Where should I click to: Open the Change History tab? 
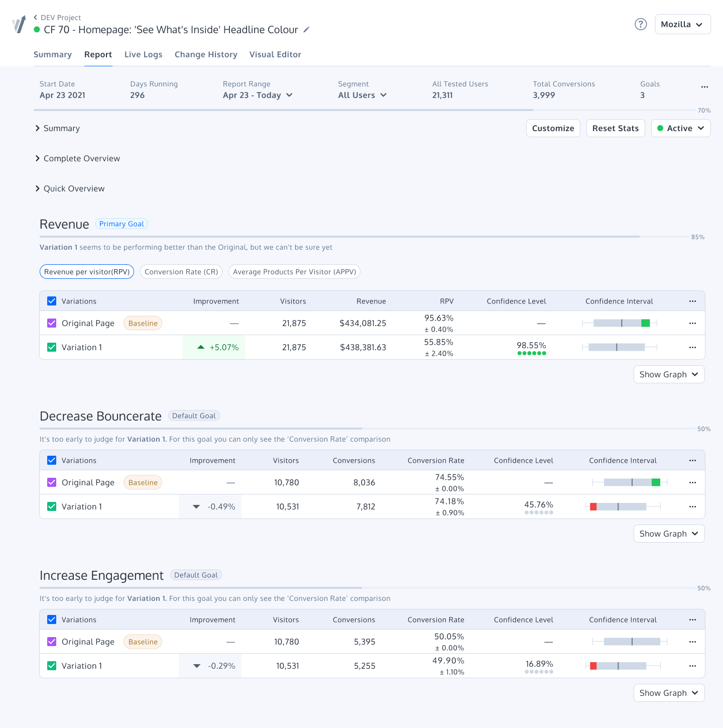pos(206,54)
